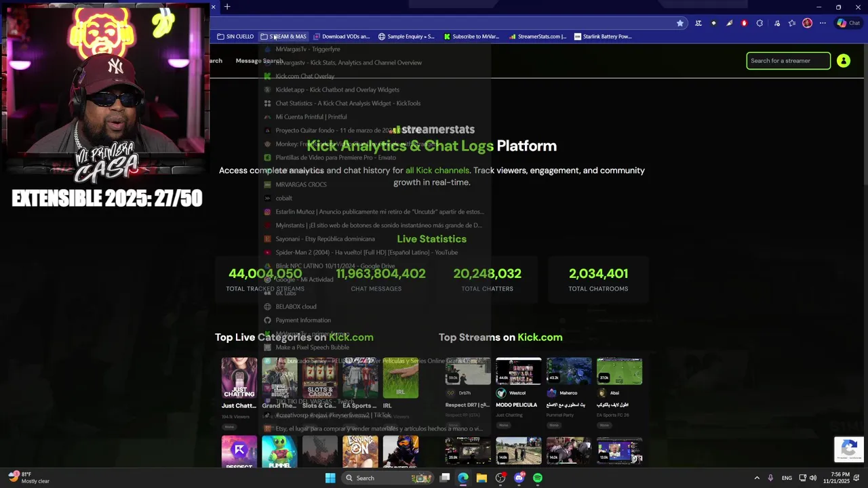The image size is (868, 488).
Task: Open the browser profile avatar
Action: pos(807,23)
